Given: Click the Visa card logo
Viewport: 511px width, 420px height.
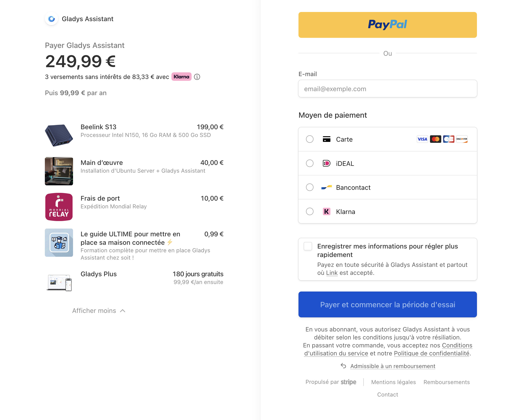Looking at the screenshot, I should [422, 139].
